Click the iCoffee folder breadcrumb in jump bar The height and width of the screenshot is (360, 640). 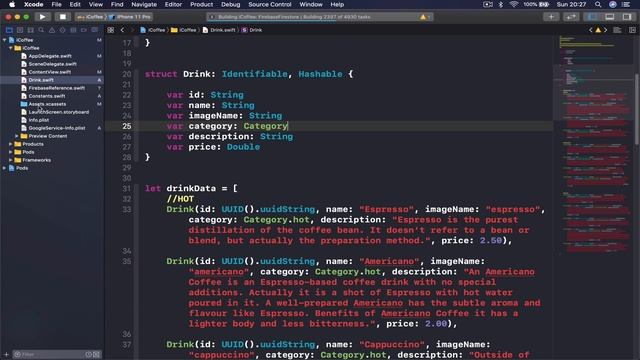(184, 30)
